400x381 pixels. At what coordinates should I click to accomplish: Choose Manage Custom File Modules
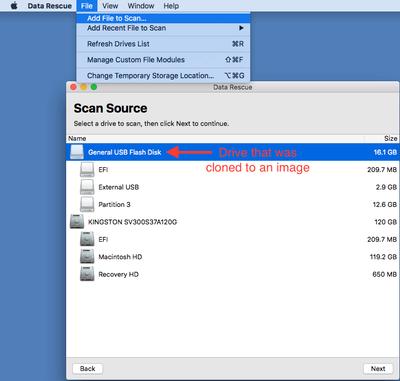163,60
